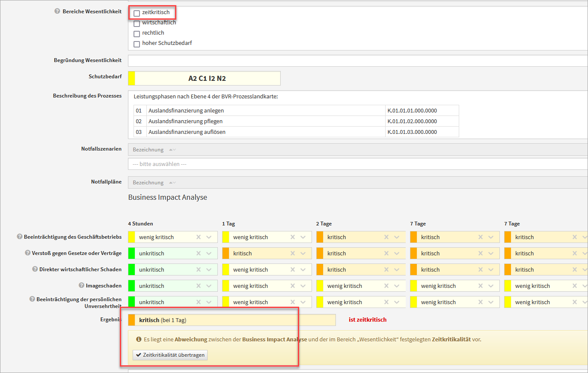Screen dimensions: 588x373
Task: Open the Notfallszenarien 'bitte auswählen' selector
Action: pyautogui.click(x=357, y=164)
